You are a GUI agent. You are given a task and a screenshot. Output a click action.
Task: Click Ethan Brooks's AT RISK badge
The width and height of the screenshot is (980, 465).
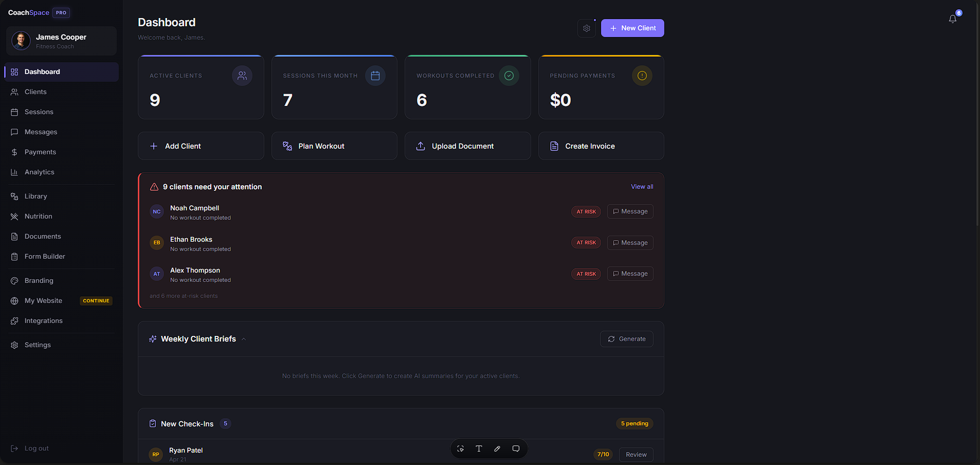coord(586,243)
